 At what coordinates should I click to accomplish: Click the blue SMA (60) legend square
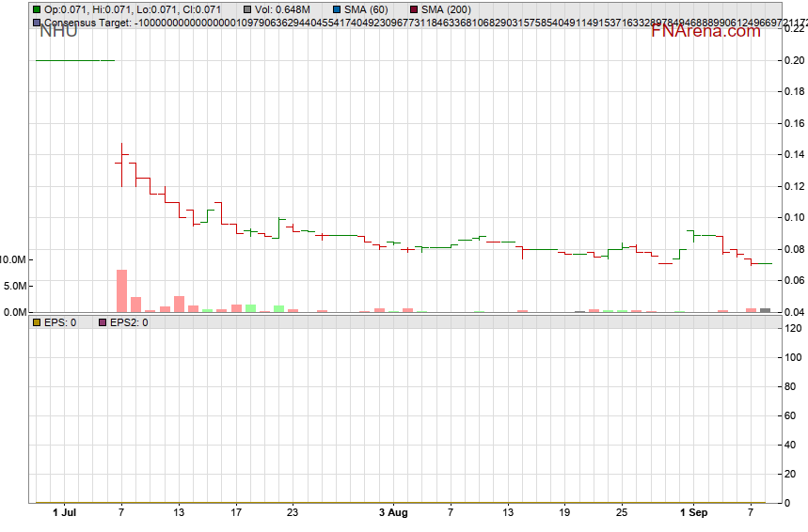pyautogui.click(x=337, y=9)
